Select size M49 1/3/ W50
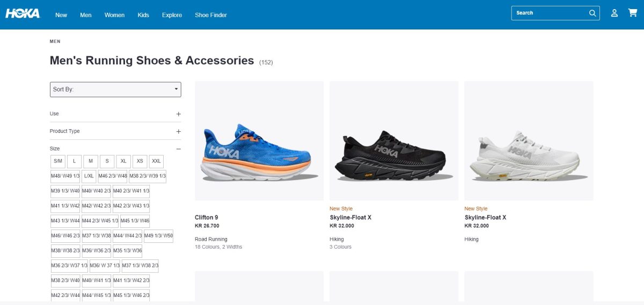 (x=158, y=236)
